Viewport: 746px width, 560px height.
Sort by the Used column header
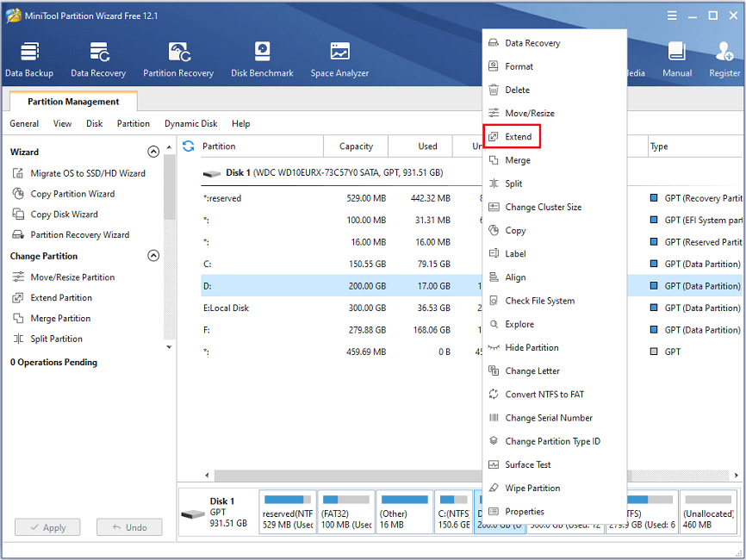(x=420, y=146)
